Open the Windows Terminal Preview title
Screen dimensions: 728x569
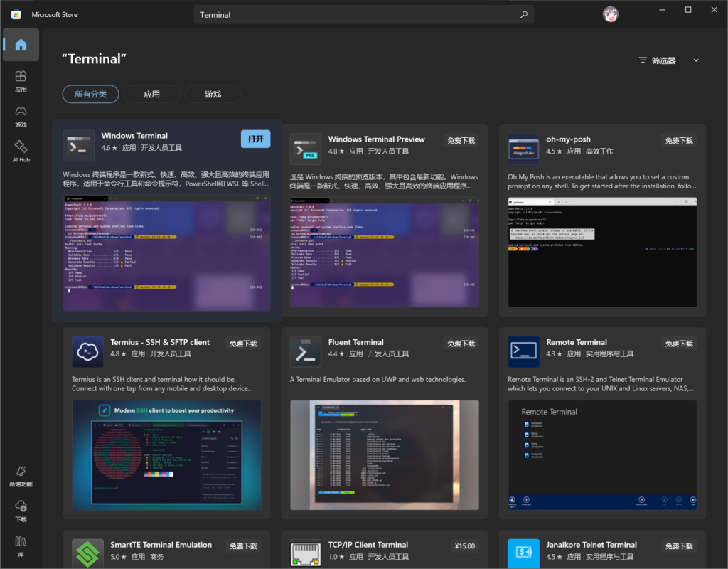tap(377, 139)
